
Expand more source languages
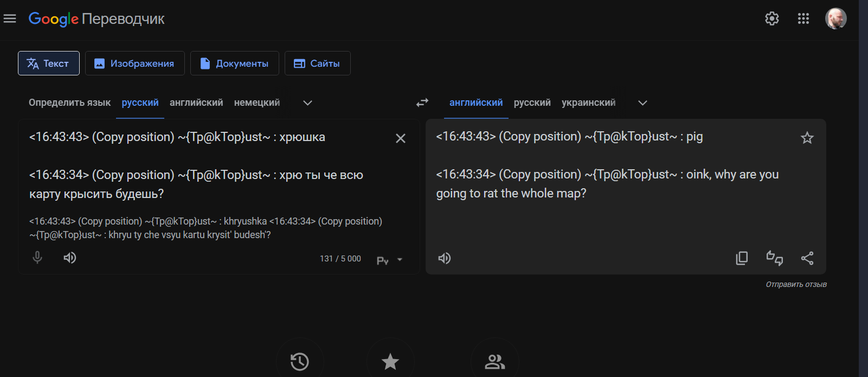click(x=307, y=103)
